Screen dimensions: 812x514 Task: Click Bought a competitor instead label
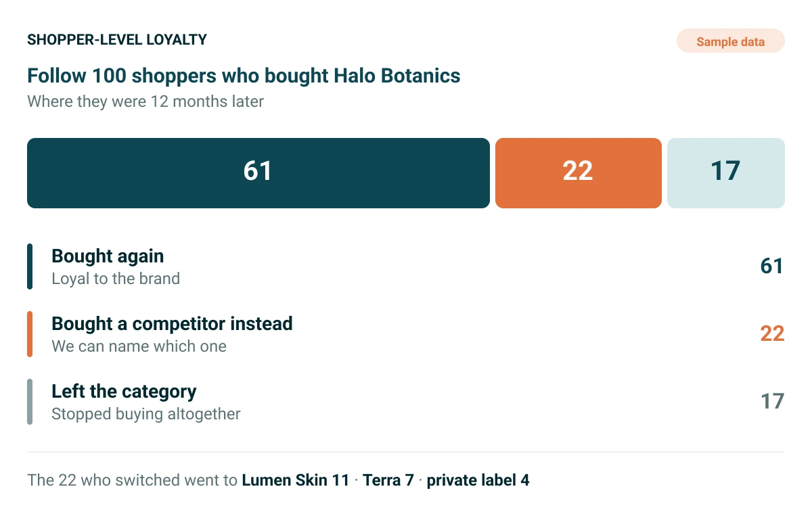click(172, 324)
